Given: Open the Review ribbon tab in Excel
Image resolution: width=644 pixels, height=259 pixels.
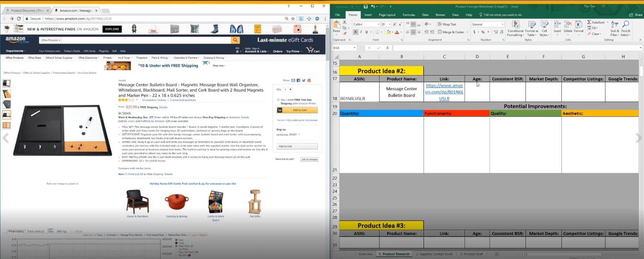Looking at the screenshot, I should [x=440, y=15].
